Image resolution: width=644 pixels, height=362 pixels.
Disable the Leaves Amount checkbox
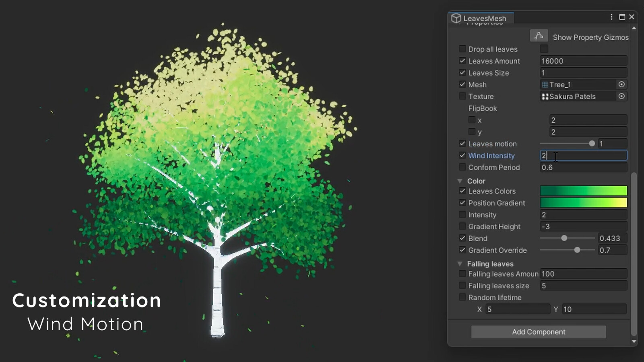pos(462,61)
